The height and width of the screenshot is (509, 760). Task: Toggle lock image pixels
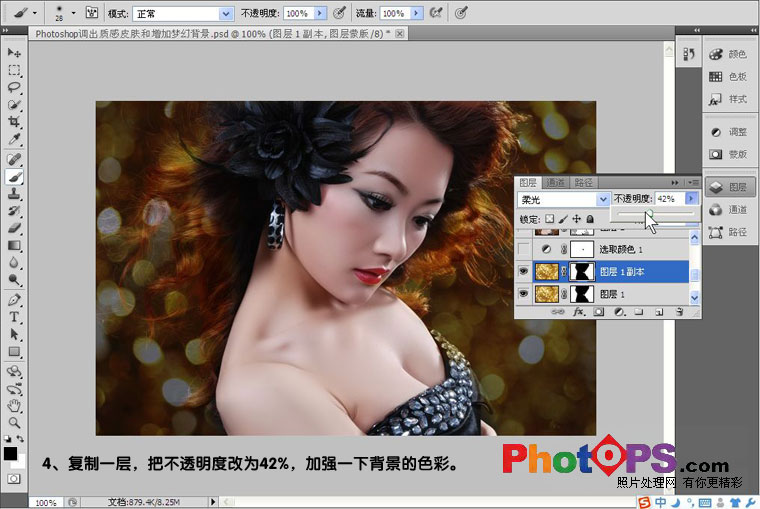[563, 219]
